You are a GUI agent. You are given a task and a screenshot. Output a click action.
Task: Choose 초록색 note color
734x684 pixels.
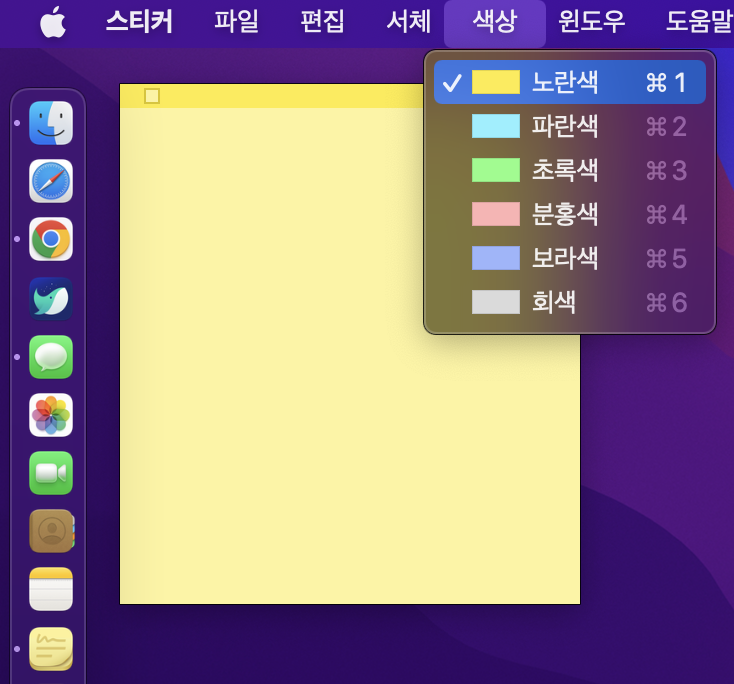(570, 170)
